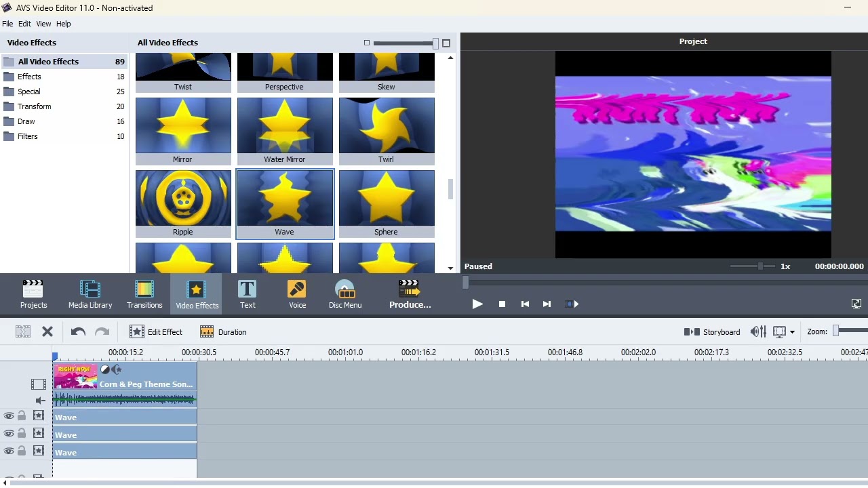Select the Video Effects toolbar button
This screenshot has height=488, width=868.
pyautogui.click(x=197, y=294)
